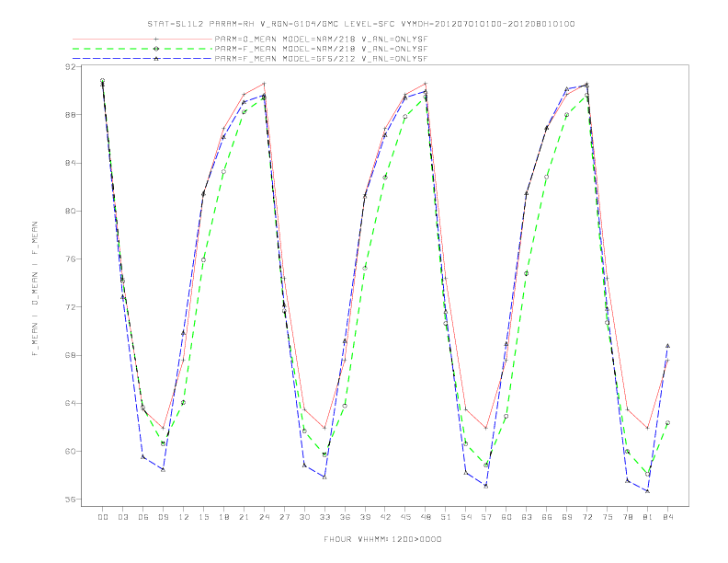Click y-axis tick label 76
This screenshot has width=728, height=563.
[x=71, y=259]
